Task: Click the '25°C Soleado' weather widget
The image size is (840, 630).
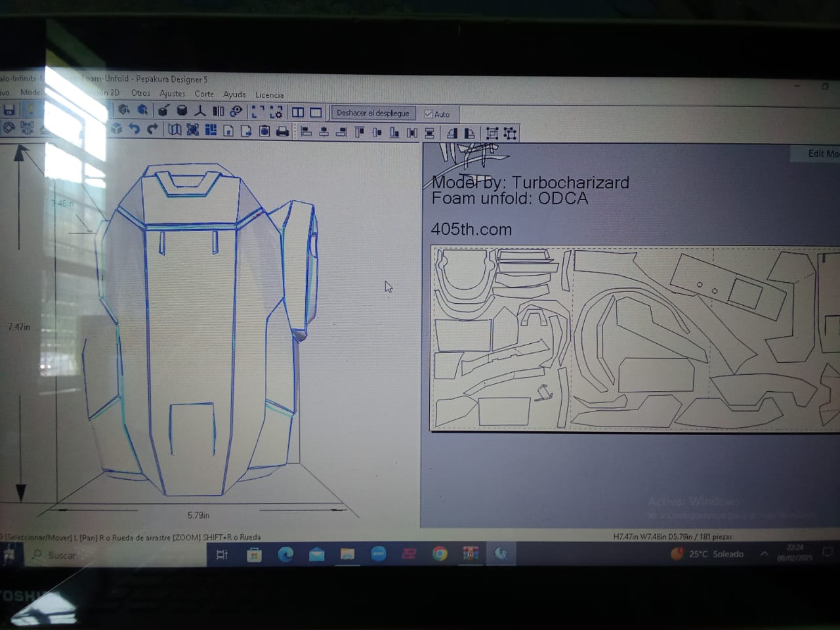Action: coord(707,554)
